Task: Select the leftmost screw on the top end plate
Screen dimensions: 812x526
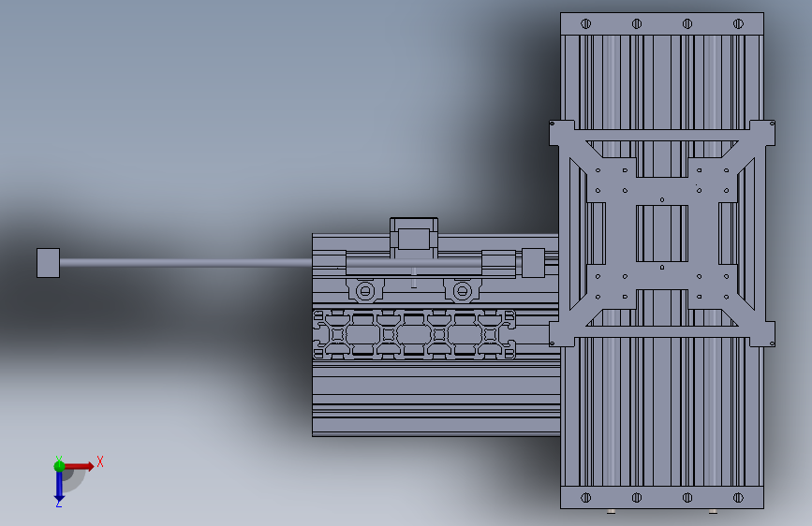Action: [x=585, y=23]
